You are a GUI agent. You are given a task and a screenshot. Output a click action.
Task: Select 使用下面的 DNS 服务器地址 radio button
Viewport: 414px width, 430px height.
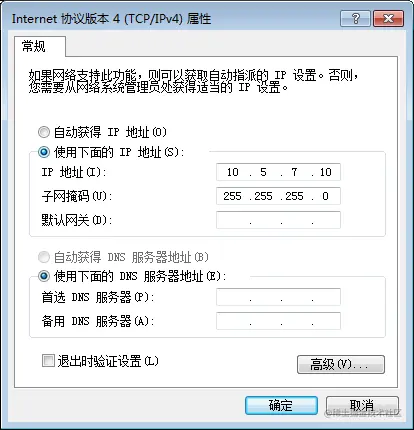tap(44, 276)
